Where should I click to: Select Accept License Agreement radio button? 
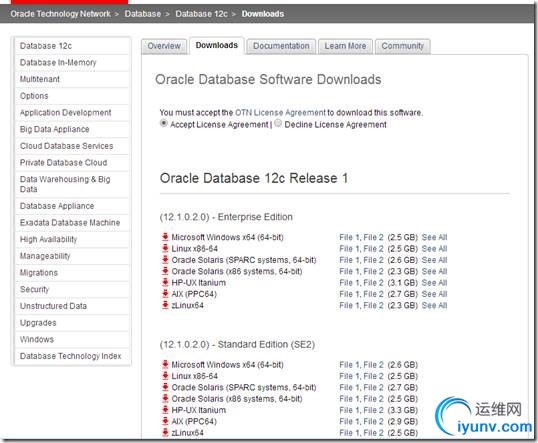pyautogui.click(x=164, y=123)
